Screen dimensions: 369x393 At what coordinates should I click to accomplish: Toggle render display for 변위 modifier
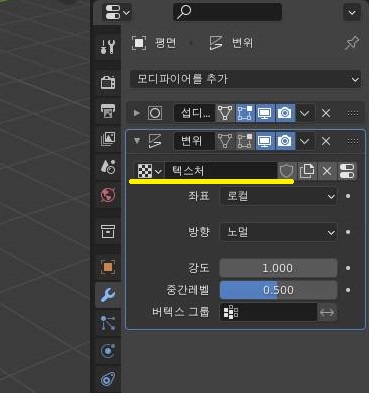[285, 141]
